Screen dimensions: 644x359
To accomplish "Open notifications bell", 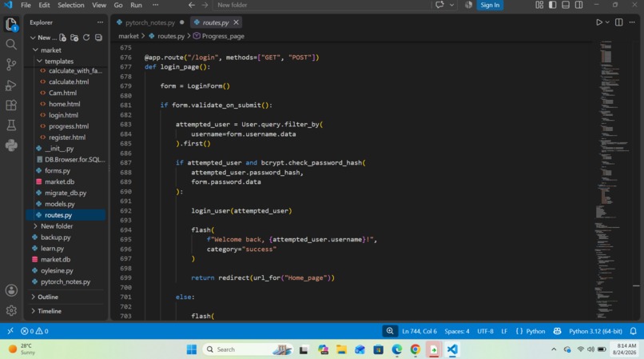I will click(x=634, y=331).
